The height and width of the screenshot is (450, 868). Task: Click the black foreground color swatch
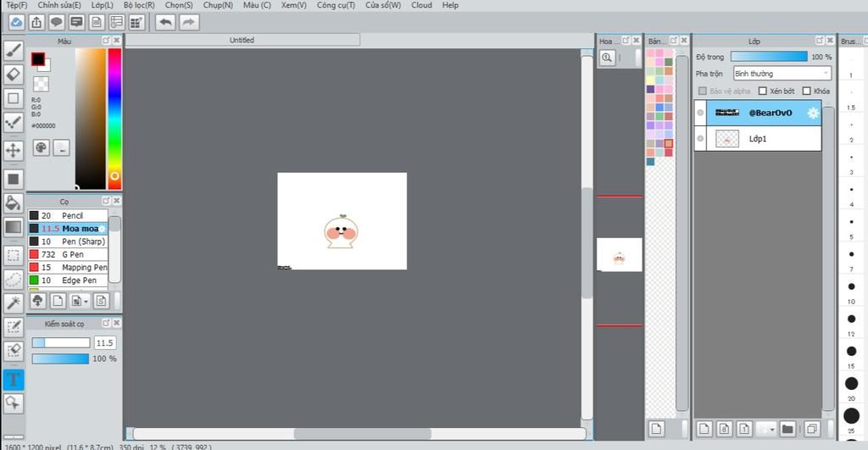click(37, 58)
